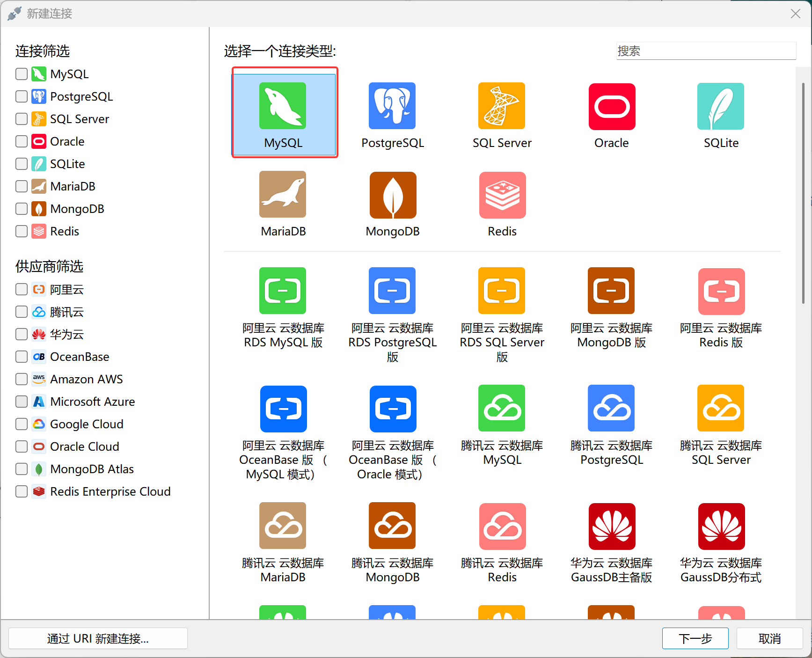Check the Redis Enterprise Cloud filter
Viewport: 812px width, 658px height.
(22, 491)
